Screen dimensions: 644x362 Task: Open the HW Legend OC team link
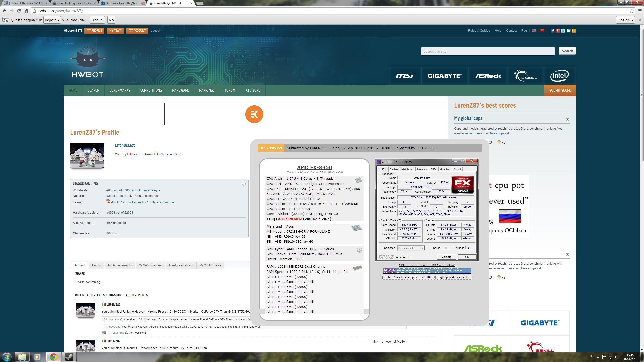pyautogui.click(x=170, y=154)
